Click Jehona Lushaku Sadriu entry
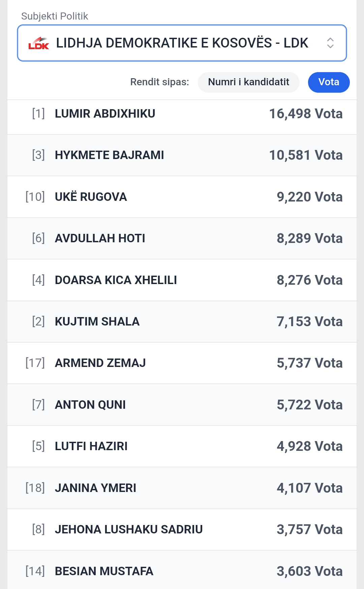364x589 pixels. point(182,529)
